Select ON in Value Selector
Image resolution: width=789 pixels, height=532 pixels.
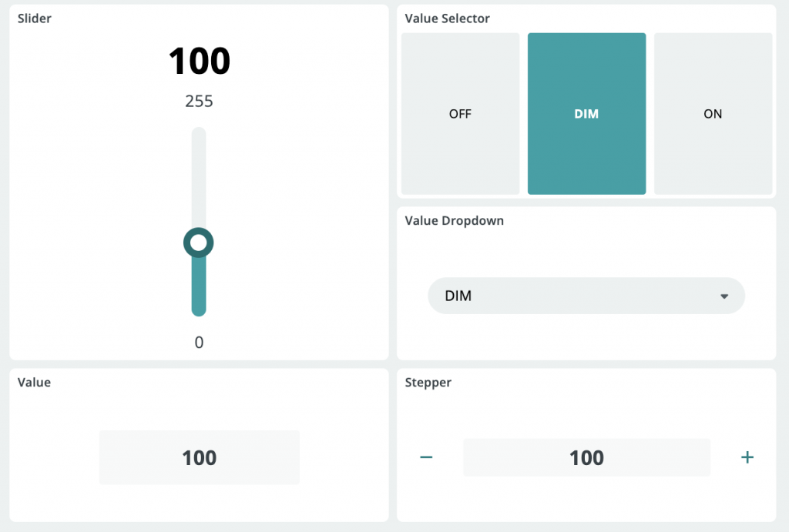pyautogui.click(x=713, y=114)
